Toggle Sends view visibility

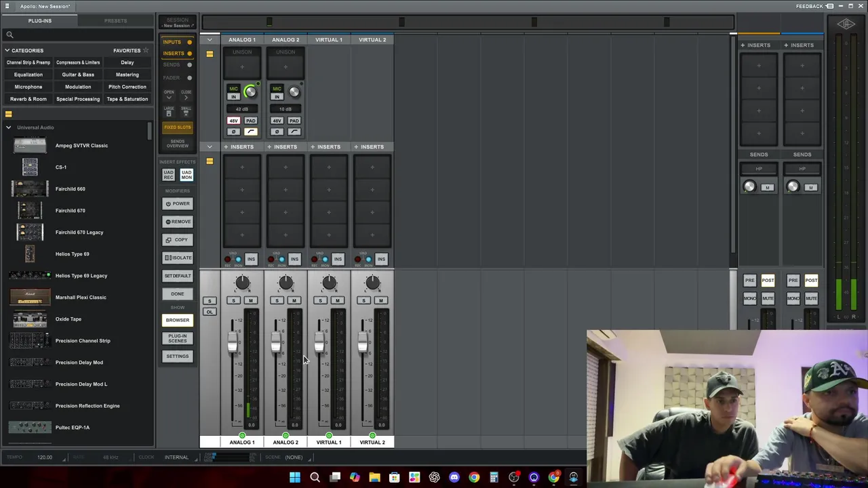coord(177,65)
